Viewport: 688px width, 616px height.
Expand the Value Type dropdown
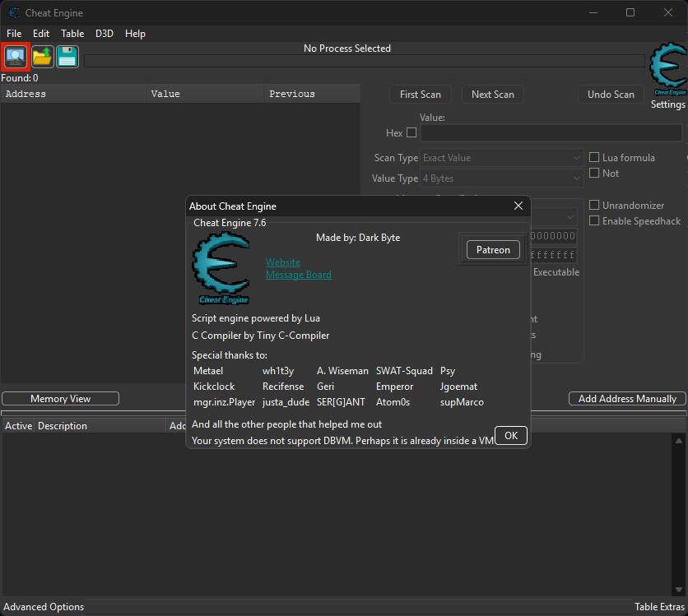pyautogui.click(x=501, y=178)
